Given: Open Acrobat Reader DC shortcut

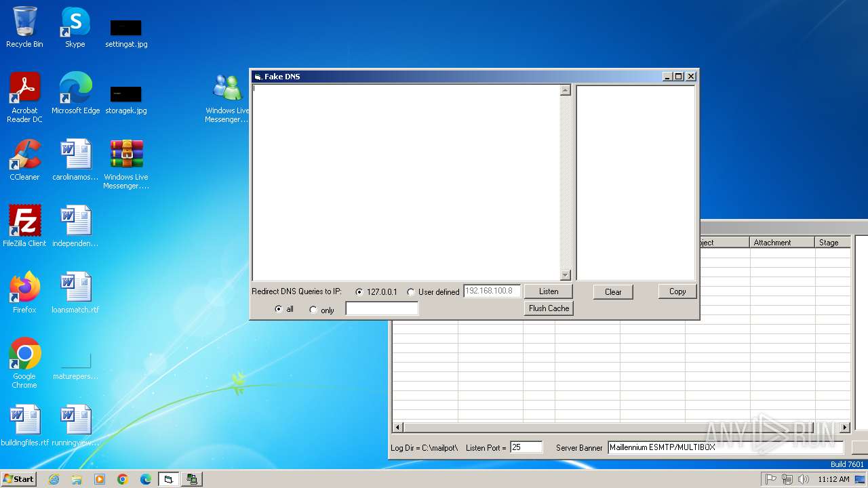Looking at the screenshot, I should [x=24, y=98].
